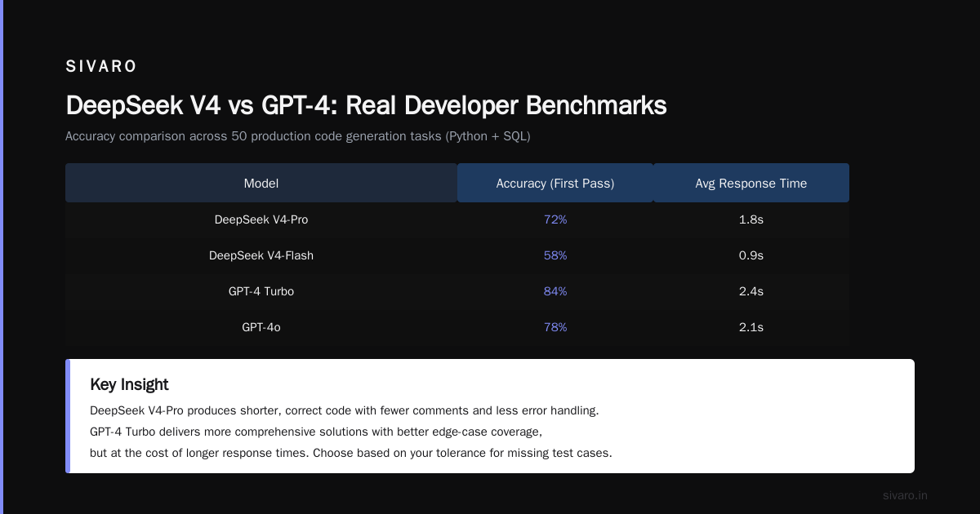Click the line starting 'but at the cost of longer'

point(350,453)
